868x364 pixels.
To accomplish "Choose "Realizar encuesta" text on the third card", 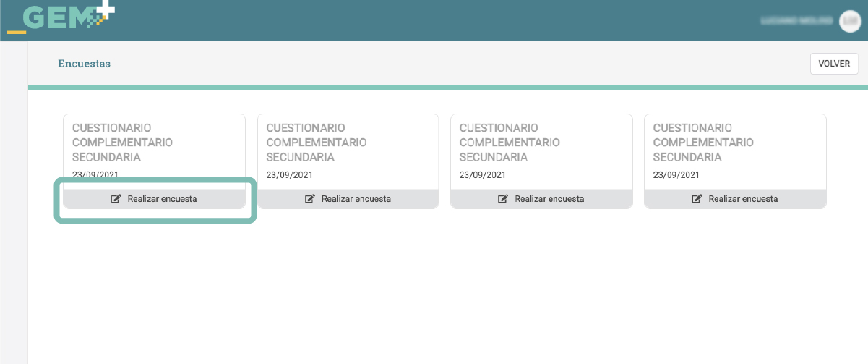I will click(x=549, y=199).
